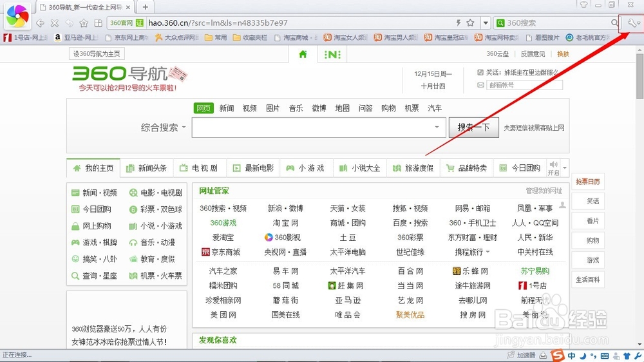Click the page vertical scrollbar thumb

point(640,76)
